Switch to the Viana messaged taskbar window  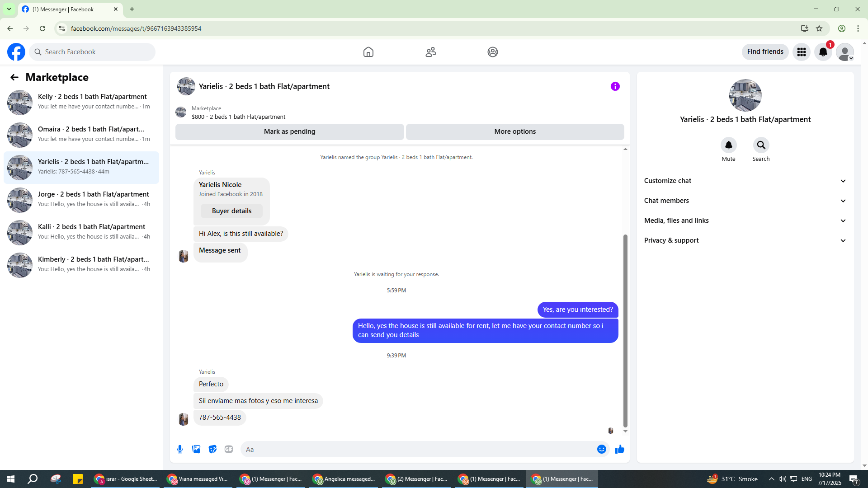pyautogui.click(x=198, y=479)
